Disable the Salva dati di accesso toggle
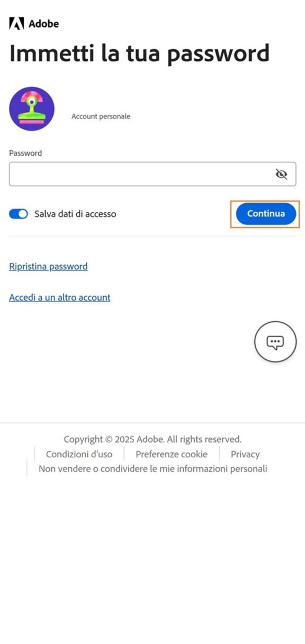Viewport: 305px width, 644px height. pos(19,214)
